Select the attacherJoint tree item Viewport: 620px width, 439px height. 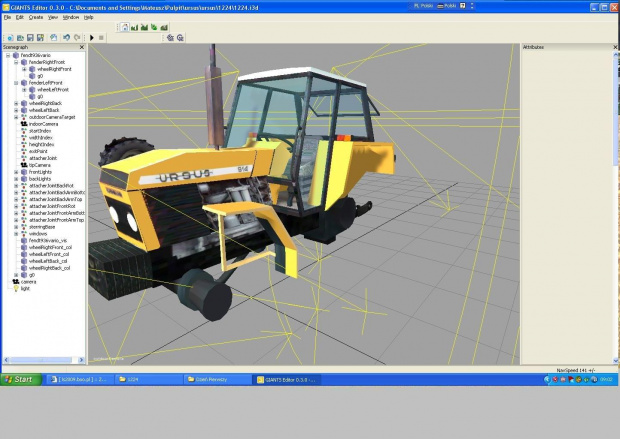click(43, 159)
